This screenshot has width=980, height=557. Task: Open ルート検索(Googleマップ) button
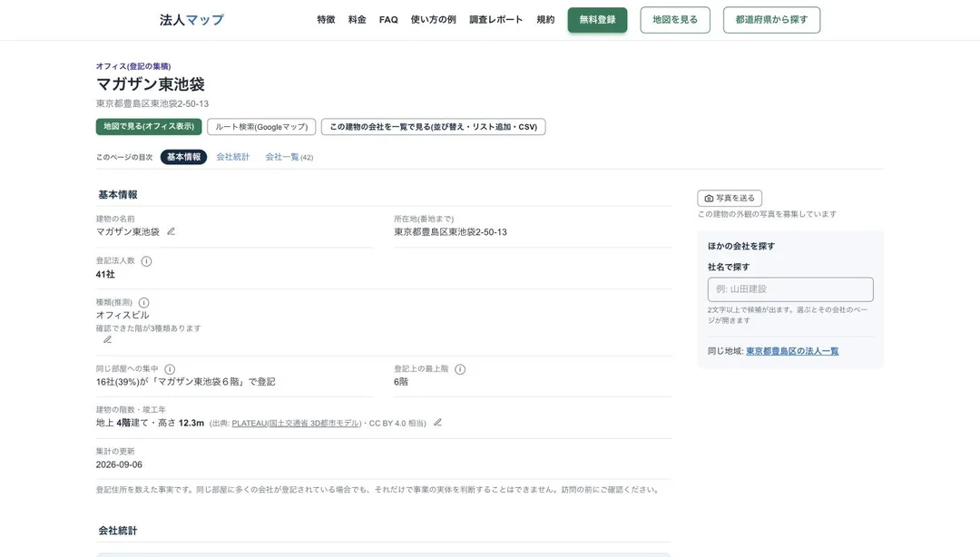[x=261, y=127]
